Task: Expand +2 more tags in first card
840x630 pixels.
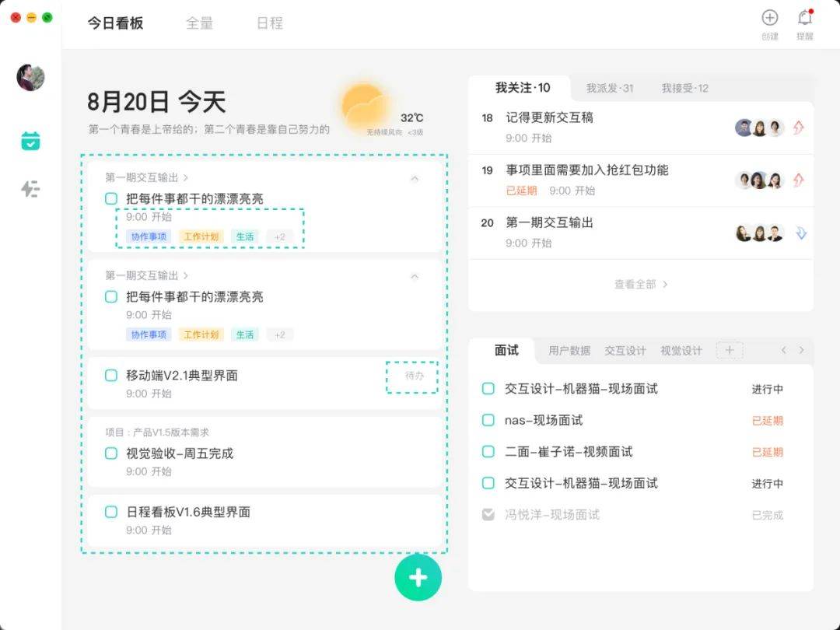Action: click(280, 236)
